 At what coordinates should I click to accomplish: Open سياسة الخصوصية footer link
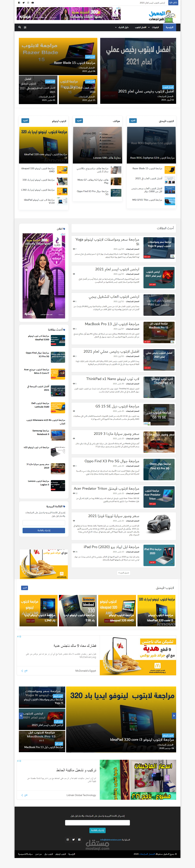click(x=25, y=854)
